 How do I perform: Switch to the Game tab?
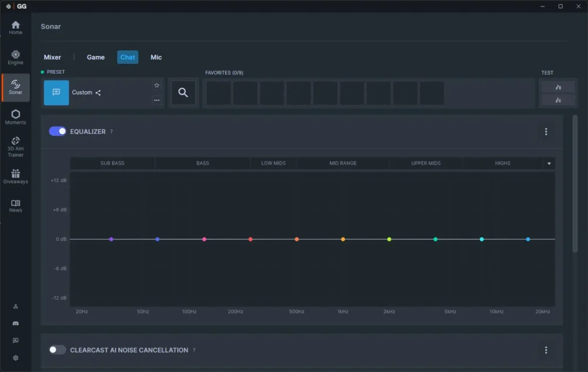tap(96, 58)
